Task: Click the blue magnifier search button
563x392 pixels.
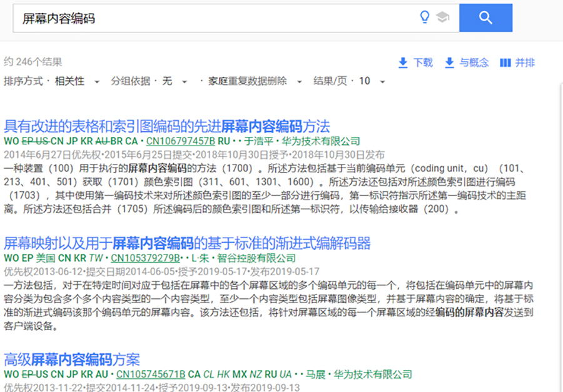Action: pos(485,18)
